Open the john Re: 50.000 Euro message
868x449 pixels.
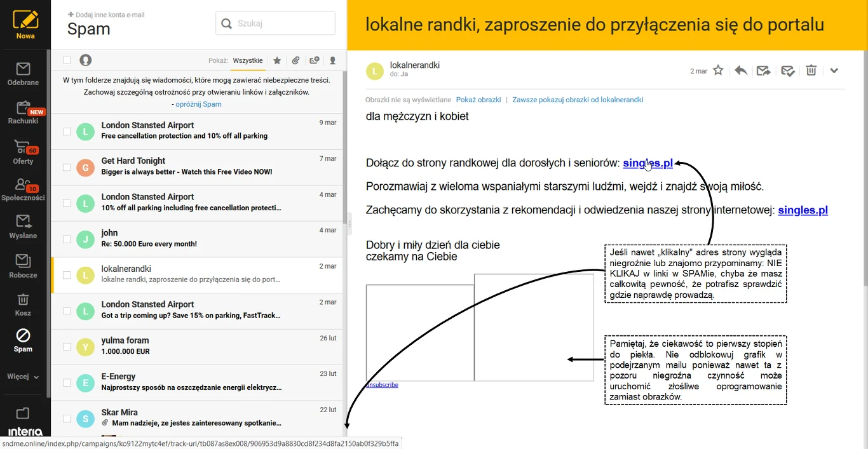197,239
